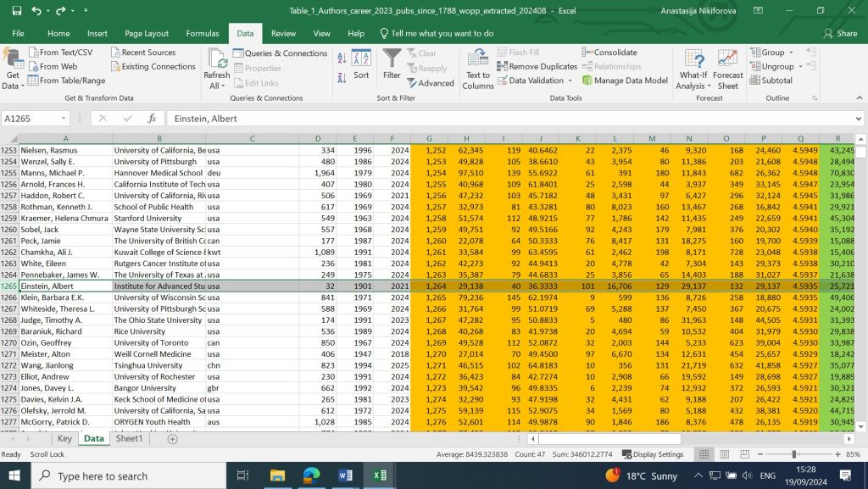Viewport: 868px width, 489px height.
Task: Open Excel from the Windows taskbar
Action: (x=380, y=475)
